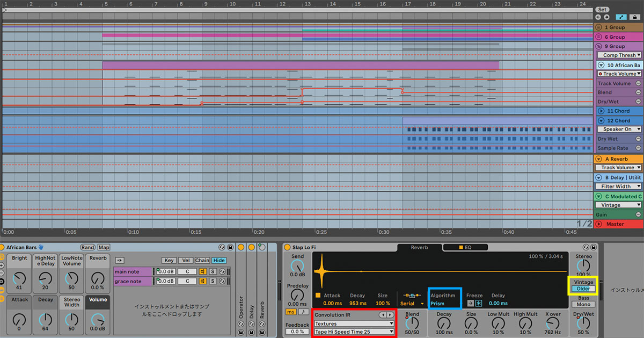Click the Prism algorithm selector

(437, 304)
